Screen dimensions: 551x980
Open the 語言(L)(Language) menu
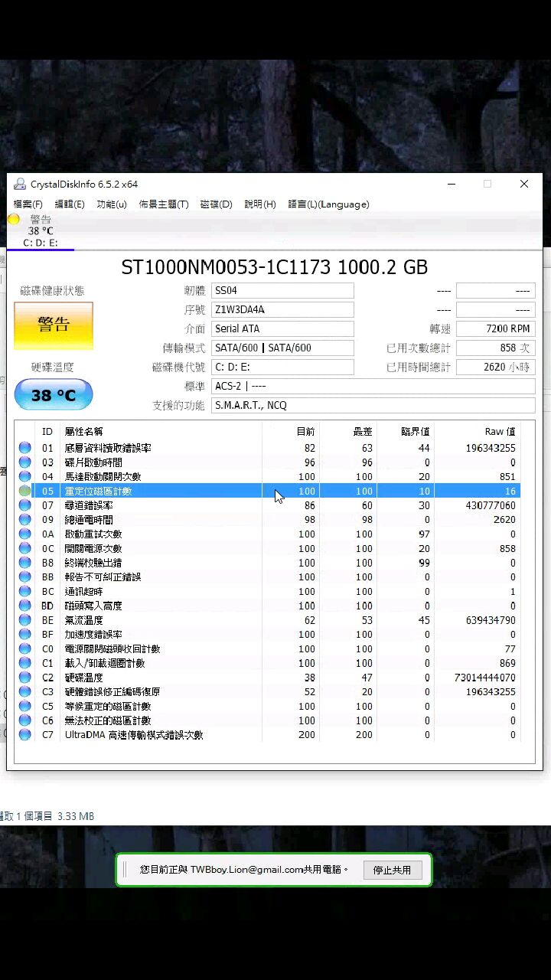point(328,204)
